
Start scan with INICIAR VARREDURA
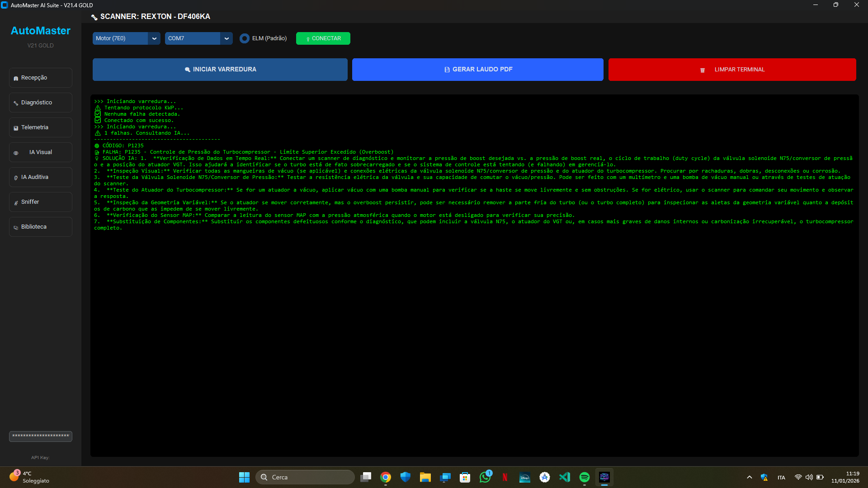pos(220,70)
